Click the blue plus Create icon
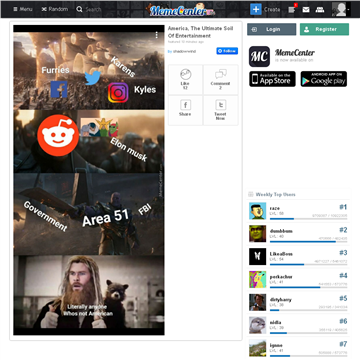The height and width of the screenshot is (360, 360). coord(256,9)
